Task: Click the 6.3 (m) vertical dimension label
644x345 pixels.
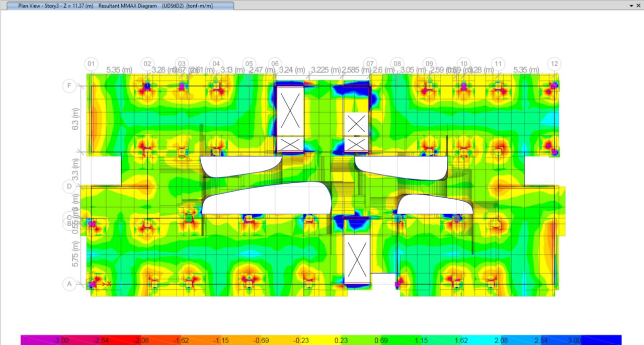Action: [75, 119]
